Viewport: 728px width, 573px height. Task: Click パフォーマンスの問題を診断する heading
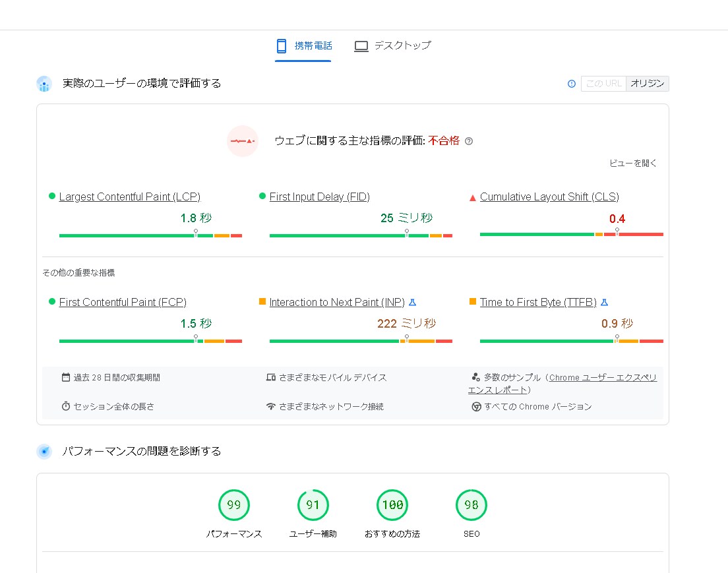click(142, 451)
